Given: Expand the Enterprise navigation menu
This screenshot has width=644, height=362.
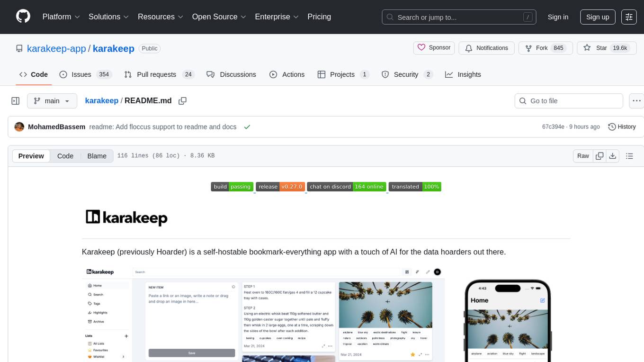Looking at the screenshot, I should pos(277,17).
